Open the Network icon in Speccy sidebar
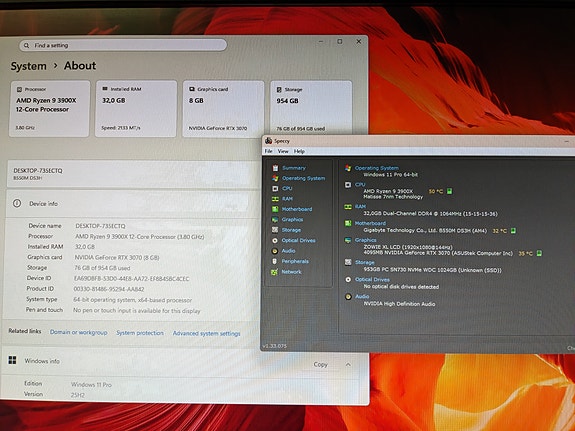The image size is (575, 431). [x=274, y=272]
